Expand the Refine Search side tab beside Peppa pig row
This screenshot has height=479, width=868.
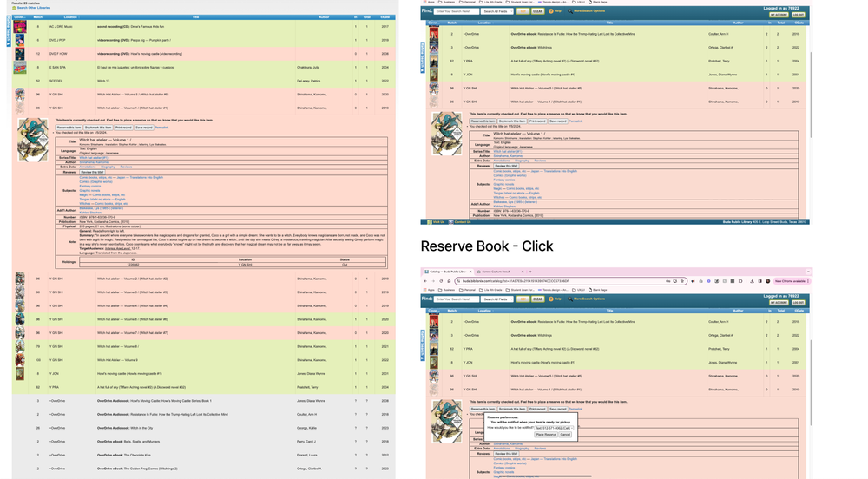9,31
